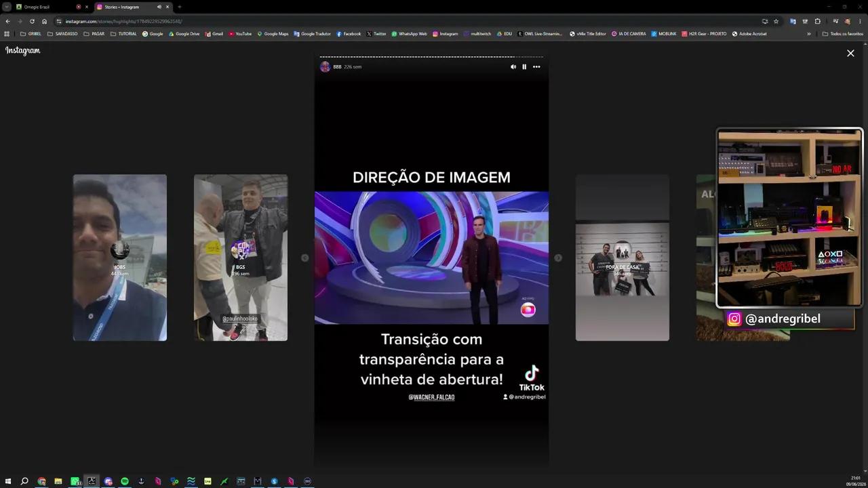868x488 pixels.
Task: Open the Facebook bookmark
Action: [x=349, y=34]
